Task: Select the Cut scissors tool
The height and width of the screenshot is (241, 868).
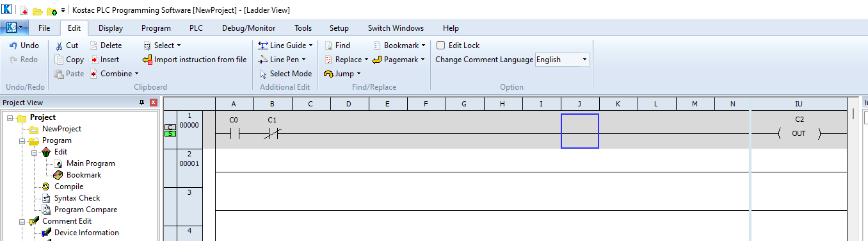Action: [x=59, y=46]
